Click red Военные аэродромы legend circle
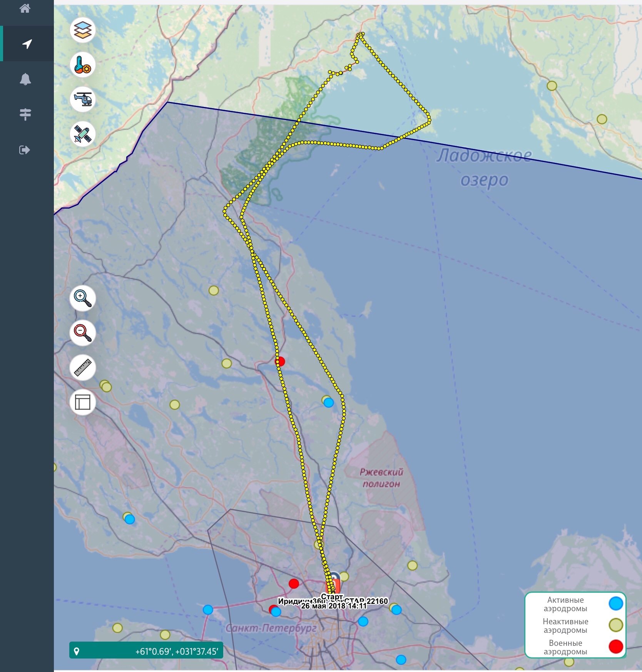This screenshot has height=672, width=642. tap(615, 647)
